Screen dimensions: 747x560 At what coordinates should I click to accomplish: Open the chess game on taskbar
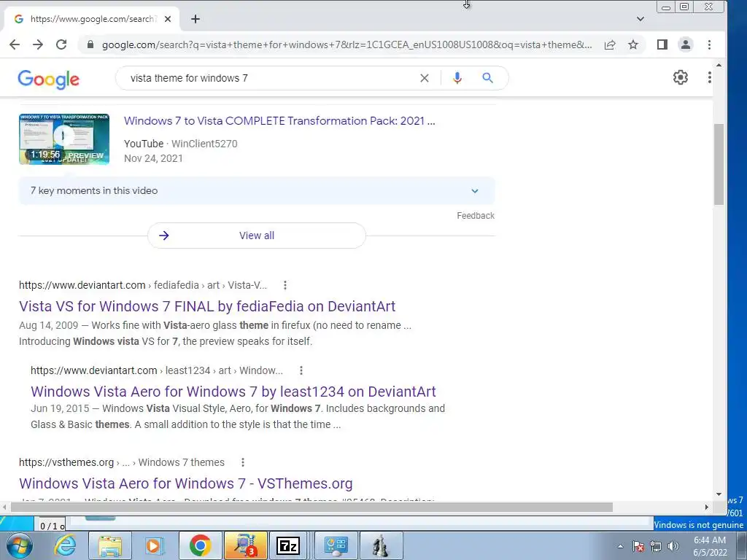click(x=380, y=545)
